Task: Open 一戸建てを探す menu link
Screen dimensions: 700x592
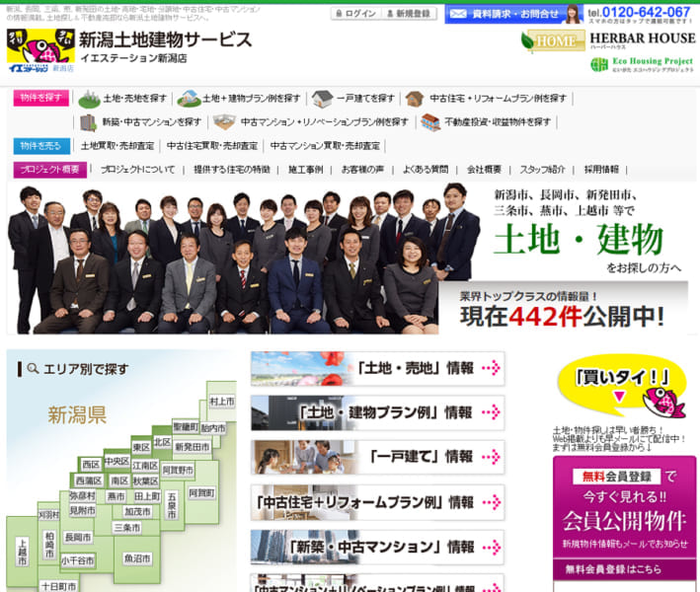Action: click(365, 98)
